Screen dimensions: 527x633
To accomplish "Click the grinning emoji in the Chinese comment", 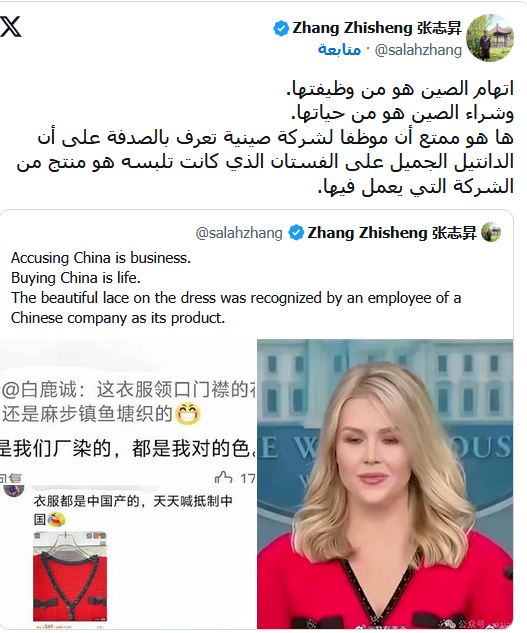I will click(188, 415).
